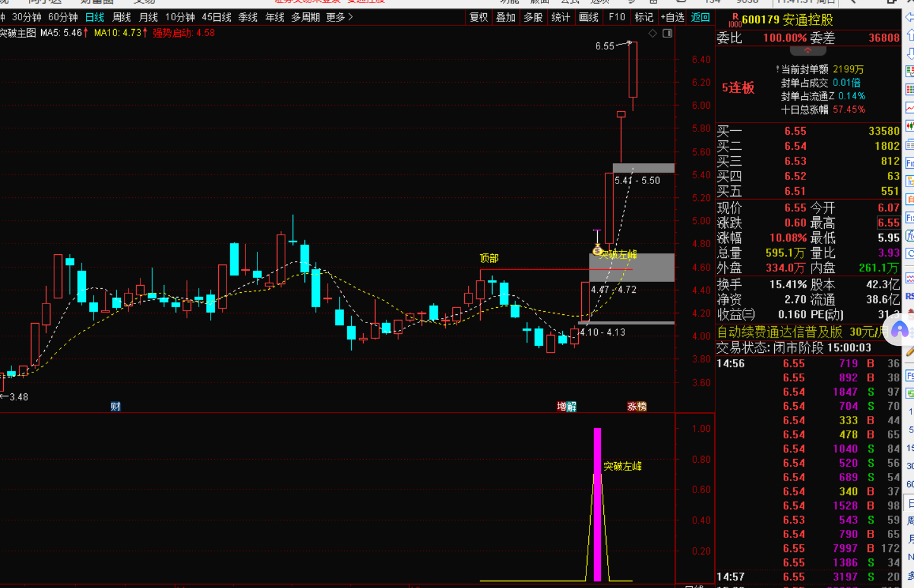The image size is (914, 588).
Task: Click the R 1000 badge beside stock code
Action: 735,20
